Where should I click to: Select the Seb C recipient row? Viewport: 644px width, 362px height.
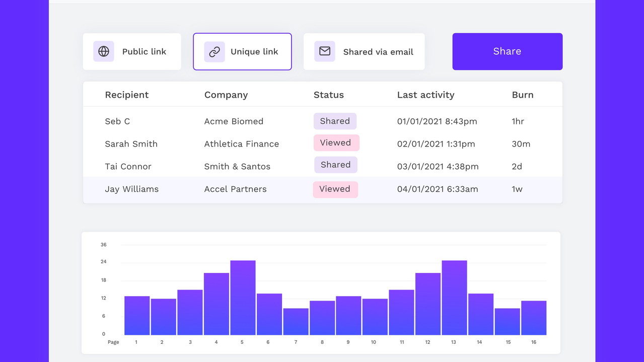click(117, 121)
